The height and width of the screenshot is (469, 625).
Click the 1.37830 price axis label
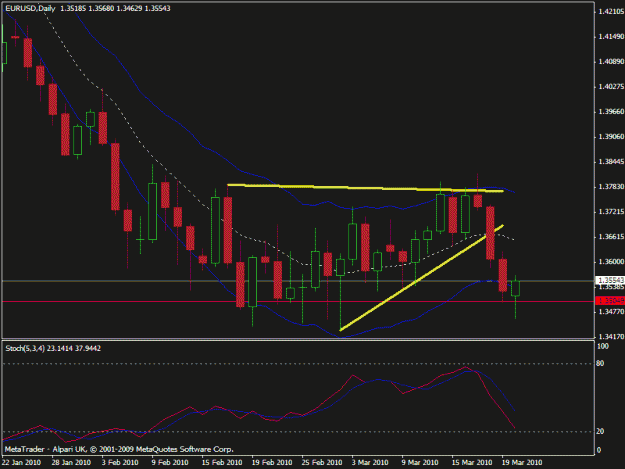pos(611,187)
